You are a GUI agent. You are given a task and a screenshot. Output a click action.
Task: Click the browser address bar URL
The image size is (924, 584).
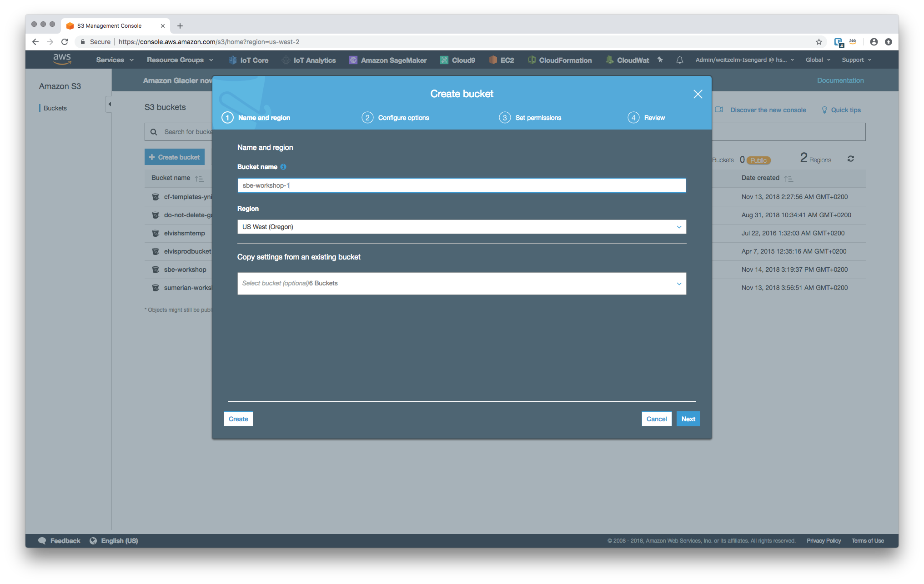[x=209, y=42]
